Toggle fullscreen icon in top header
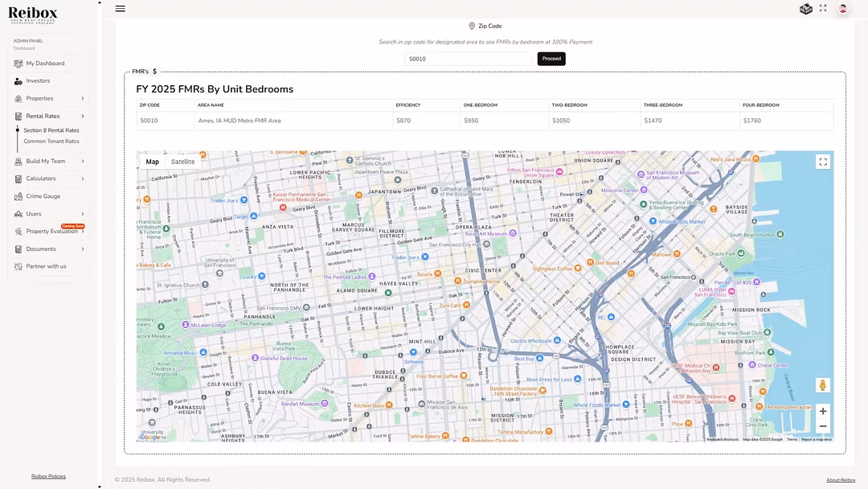The height and width of the screenshot is (489, 868). click(823, 9)
